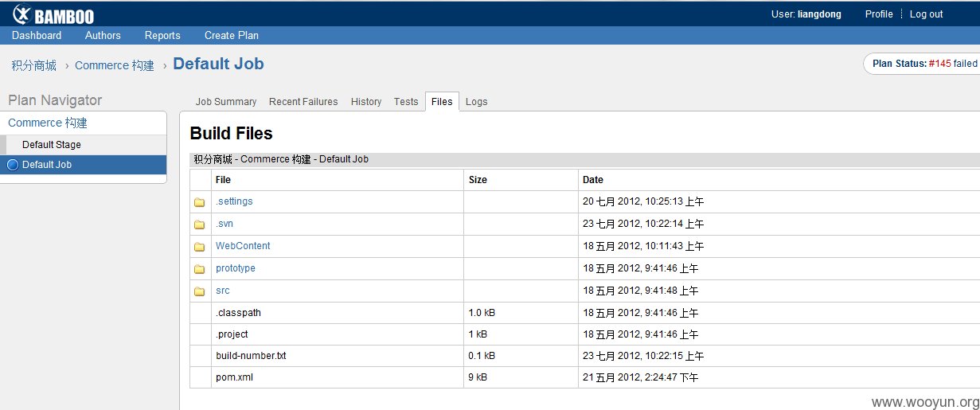The width and height of the screenshot is (980, 410).
Task: Click the .classpath file name
Action: pyautogui.click(x=238, y=313)
